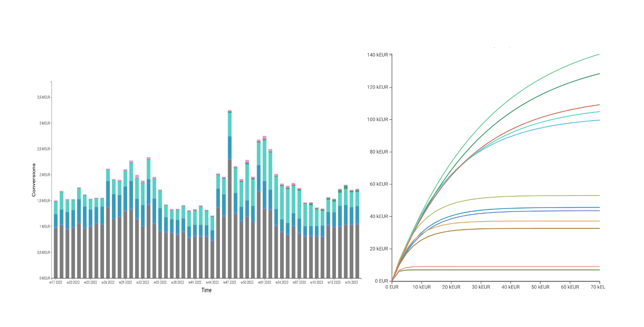Screen dimensions: 644x327
Task: Click the 'w26 2022' week label
Action: coord(108,282)
